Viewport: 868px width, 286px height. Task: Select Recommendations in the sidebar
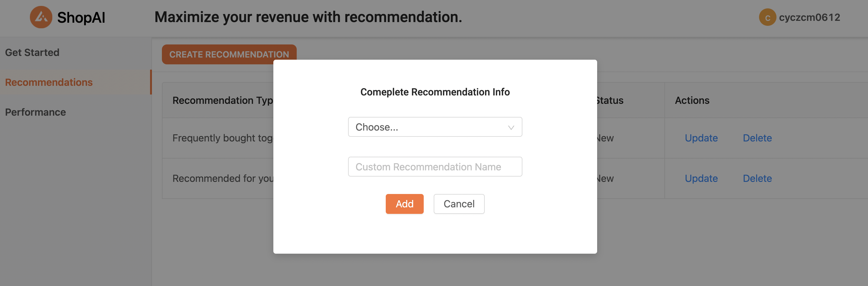(x=49, y=82)
